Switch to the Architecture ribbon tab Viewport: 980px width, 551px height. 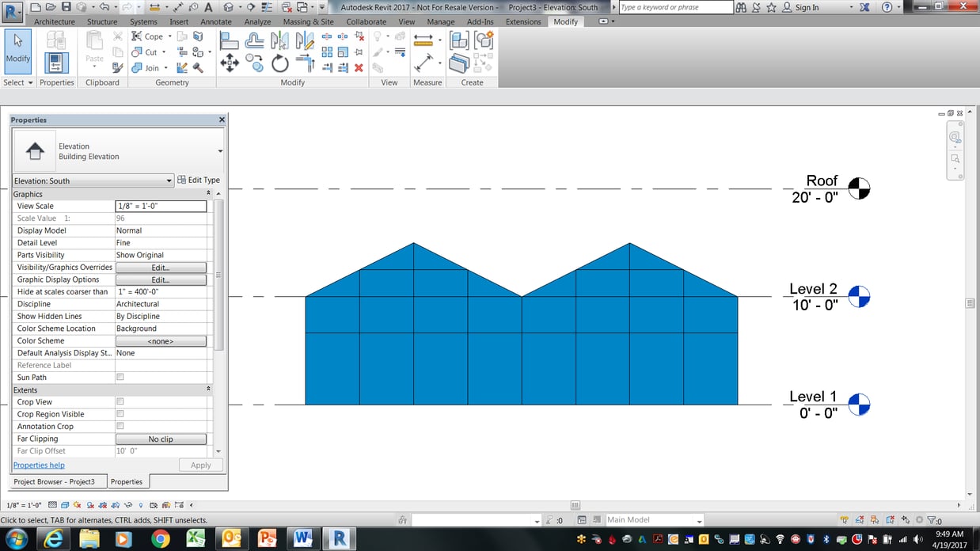[54, 21]
